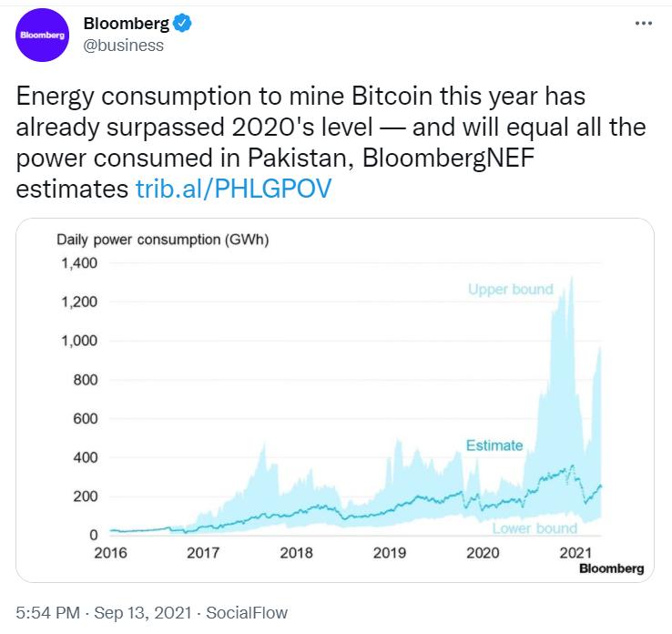Click the Estimate line label in chart
This screenshot has height=634, width=672.
(x=494, y=445)
